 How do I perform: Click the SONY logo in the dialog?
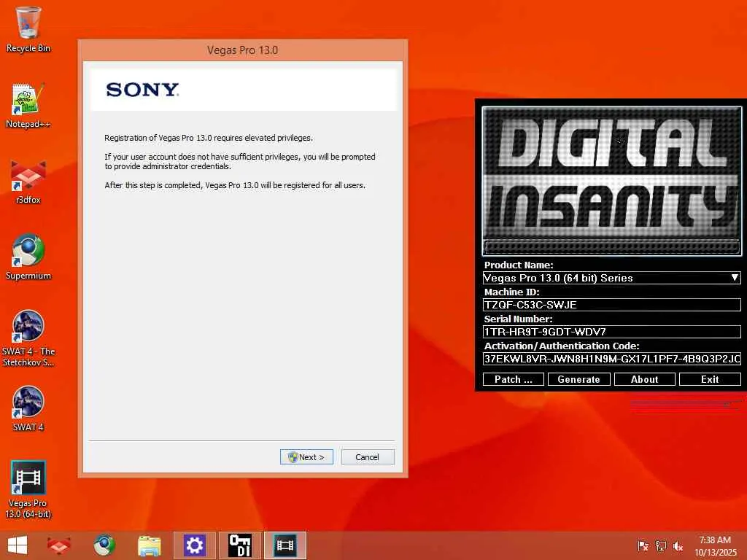[x=142, y=90]
